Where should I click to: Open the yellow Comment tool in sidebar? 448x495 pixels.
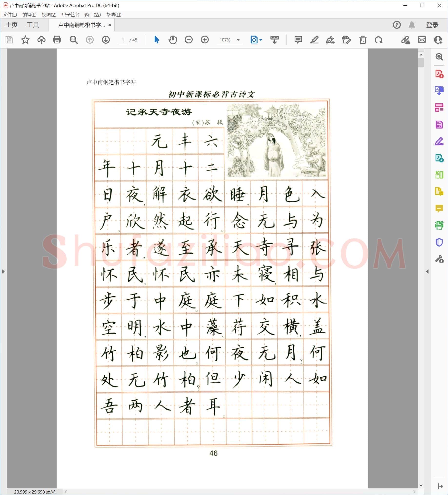coord(439,209)
